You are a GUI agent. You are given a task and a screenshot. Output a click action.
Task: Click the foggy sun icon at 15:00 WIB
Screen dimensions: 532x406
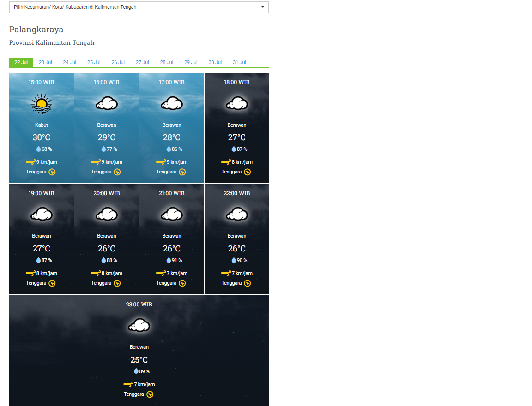pyautogui.click(x=42, y=104)
